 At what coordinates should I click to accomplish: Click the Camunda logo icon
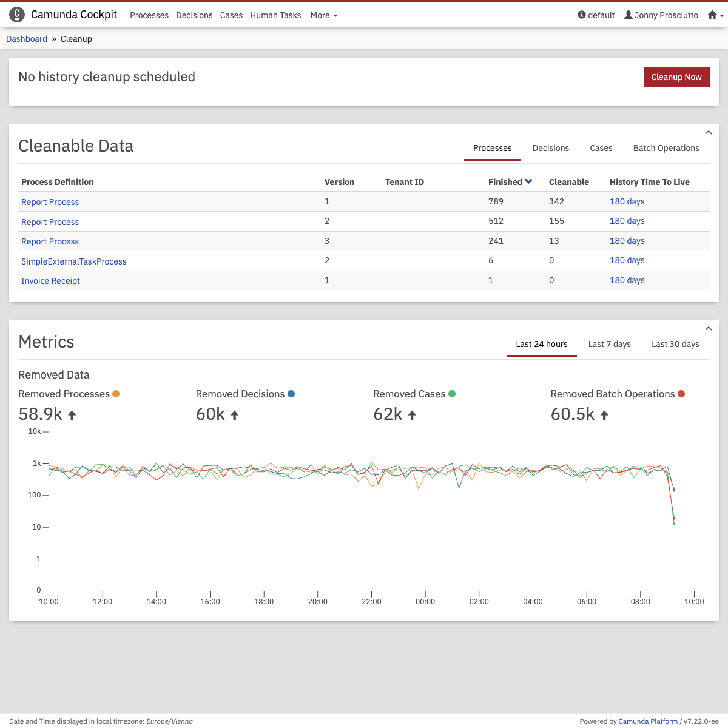(x=17, y=15)
